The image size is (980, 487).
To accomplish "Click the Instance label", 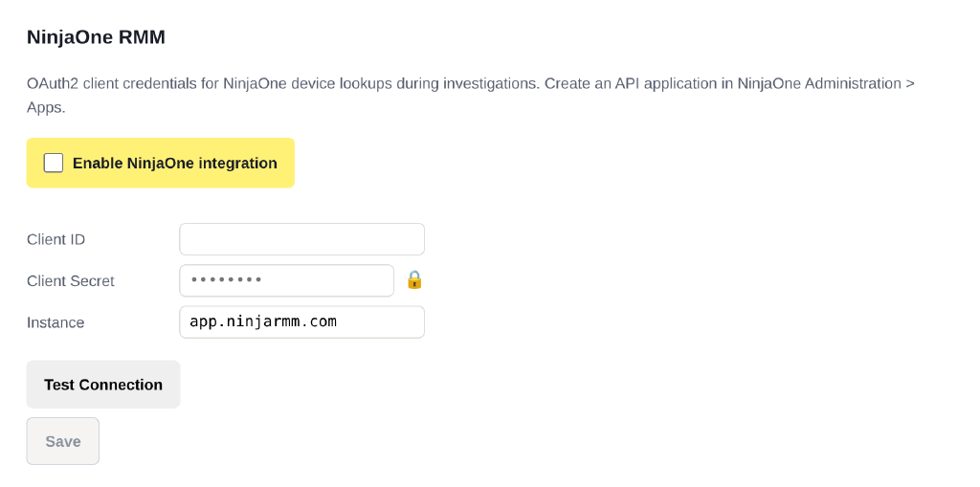I will point(56,322).
